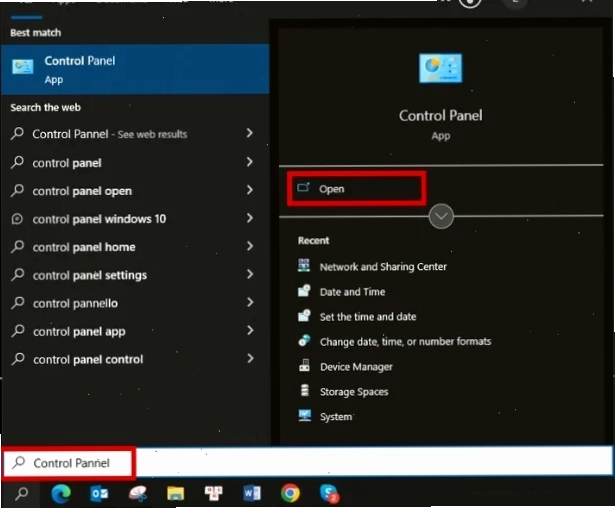Open Device Manager recent item

345,367
